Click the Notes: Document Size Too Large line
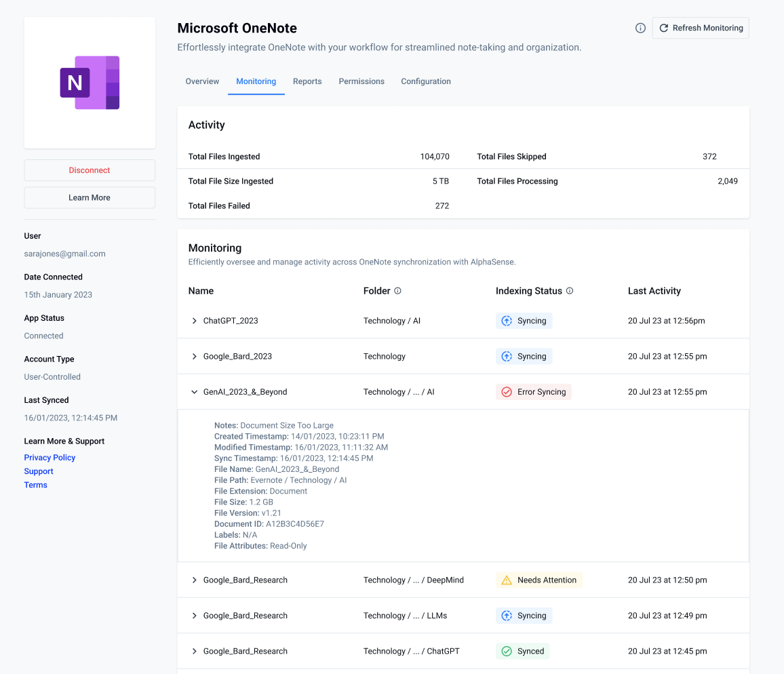 (x=273, y=426)
